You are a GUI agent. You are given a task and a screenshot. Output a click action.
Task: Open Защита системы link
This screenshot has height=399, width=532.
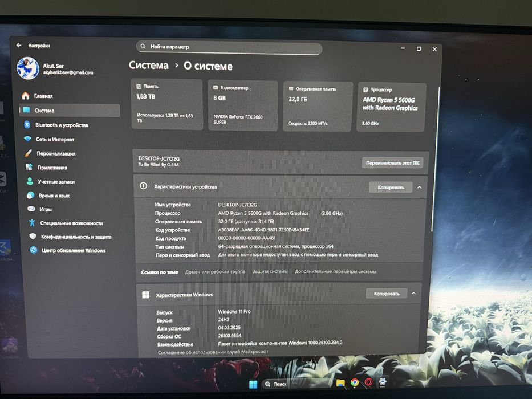pos(270,271)
